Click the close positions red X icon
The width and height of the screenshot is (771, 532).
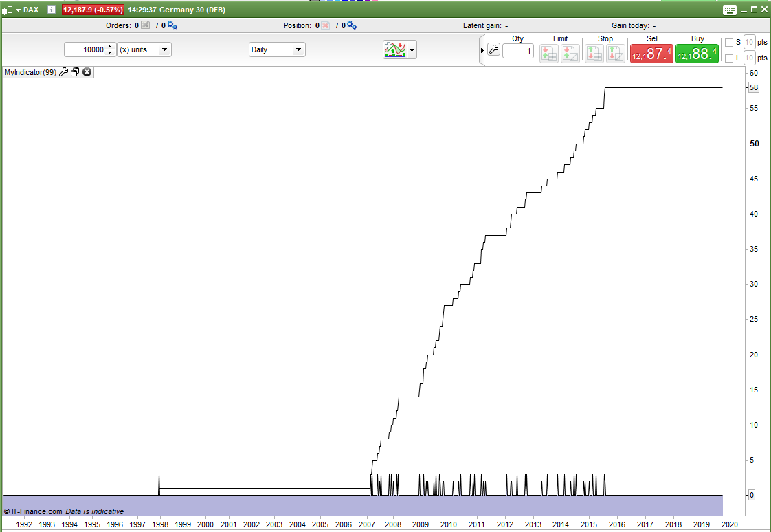click(x=326, y=25)
